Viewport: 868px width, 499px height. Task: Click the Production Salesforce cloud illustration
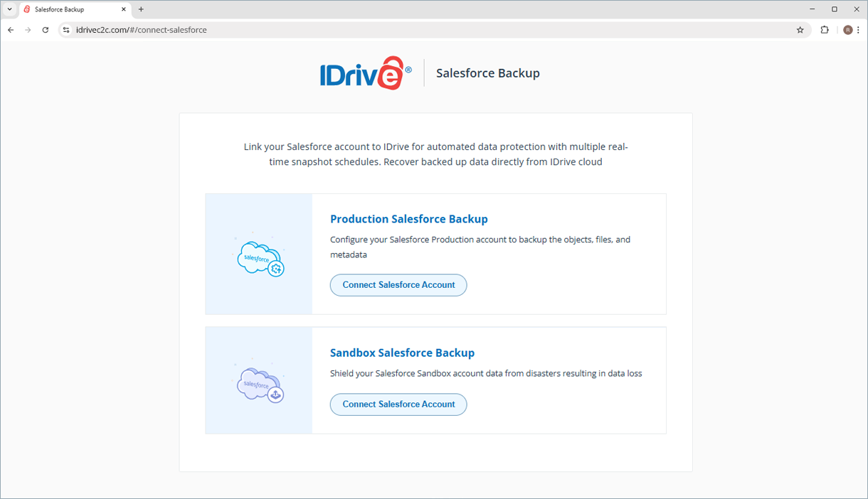[260, 257]
